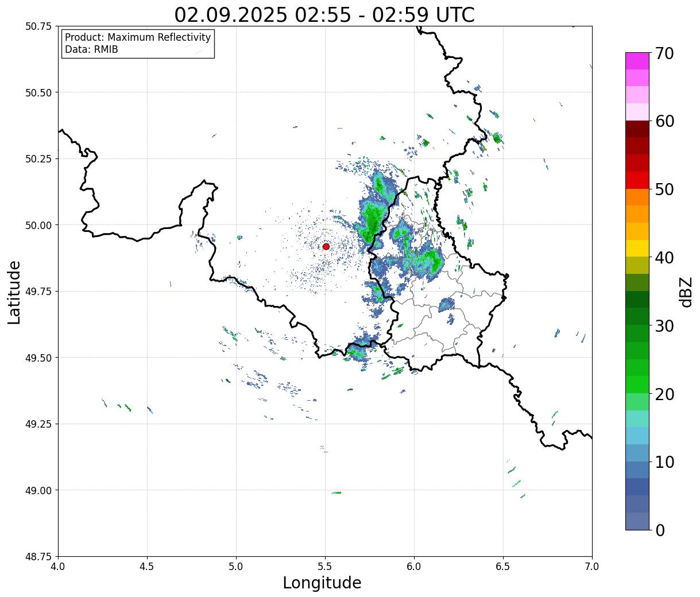700x597 pixels.
Task: Click the colorbar tick label 70
Action: [x=665, y=53]
